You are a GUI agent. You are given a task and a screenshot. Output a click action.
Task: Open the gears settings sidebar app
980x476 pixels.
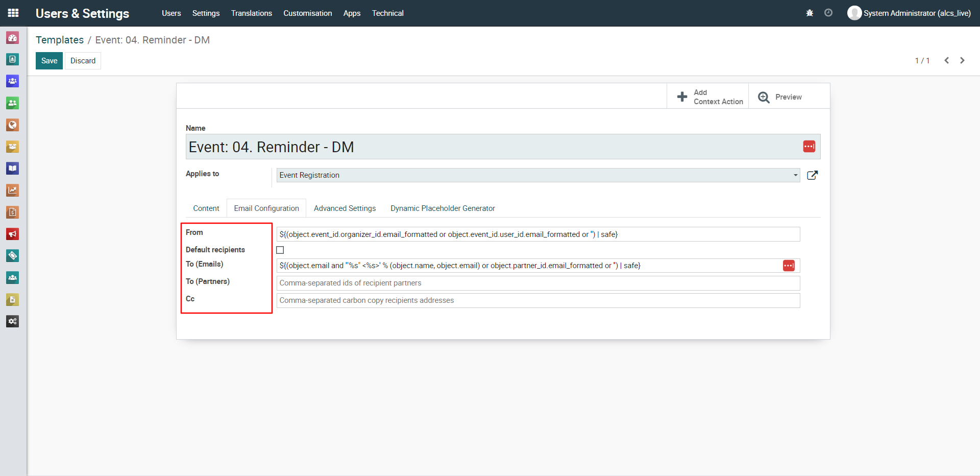(x=13, y=321)
